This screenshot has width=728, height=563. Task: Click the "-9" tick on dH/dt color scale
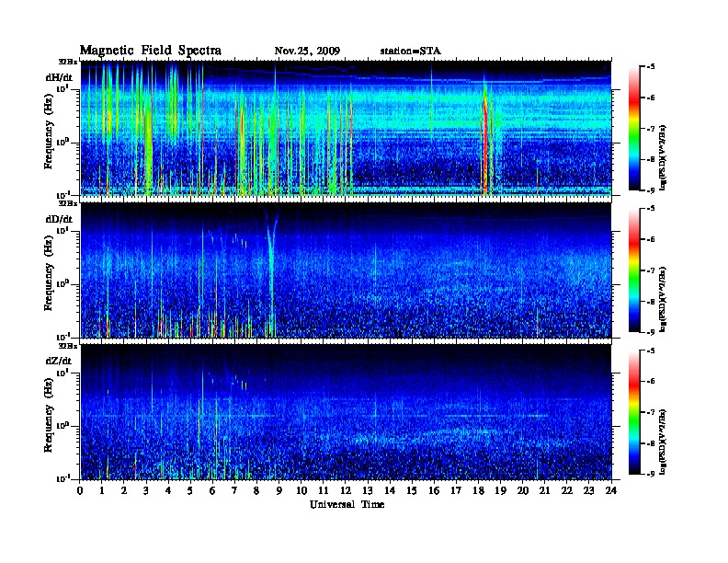651,190
